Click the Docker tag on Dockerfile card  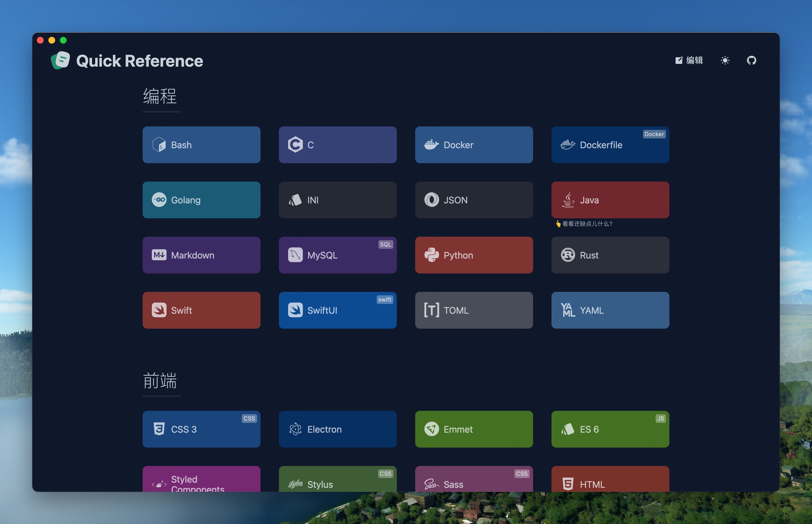pos(654,134)
